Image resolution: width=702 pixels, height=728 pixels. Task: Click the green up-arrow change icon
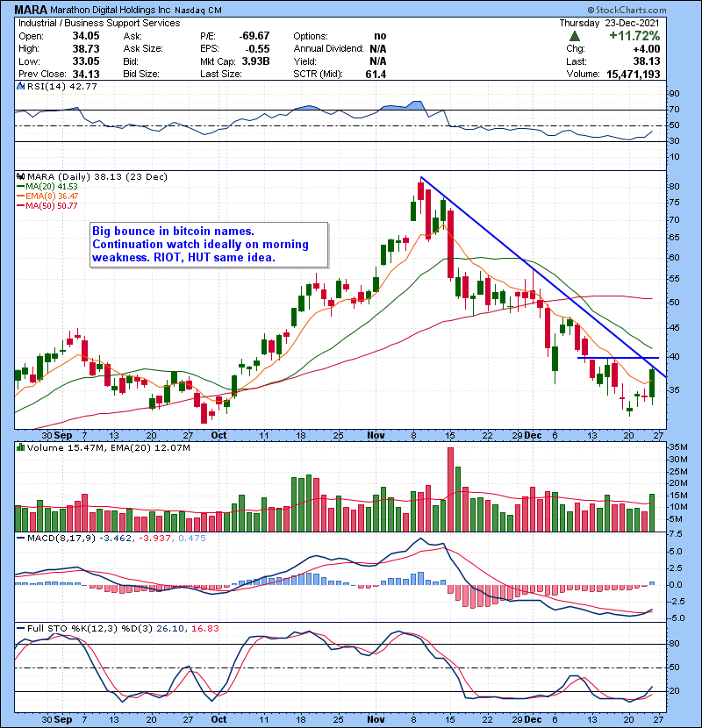pyautogui.click(x=575, y=36)
